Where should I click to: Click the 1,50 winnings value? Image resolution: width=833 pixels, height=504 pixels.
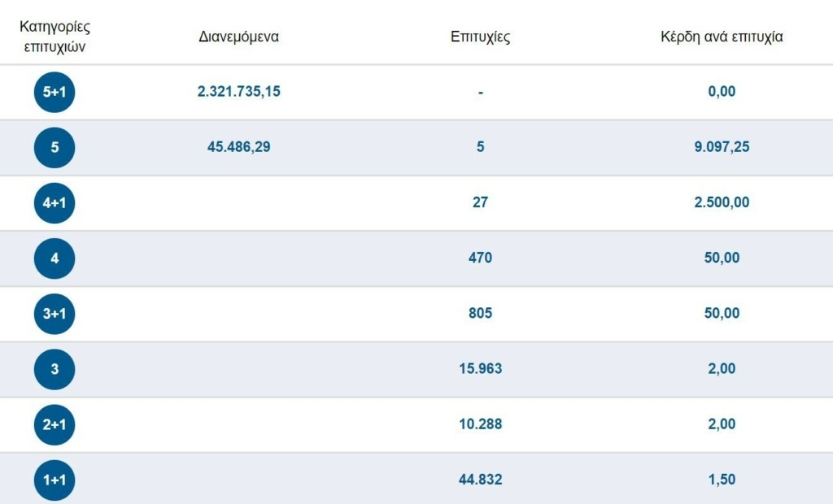point(722,480)
